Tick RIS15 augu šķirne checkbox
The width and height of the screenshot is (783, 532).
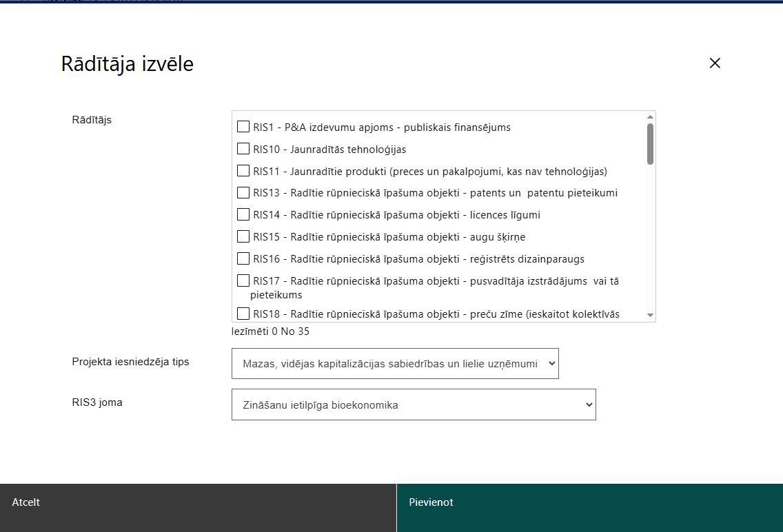tap(243, 236)
